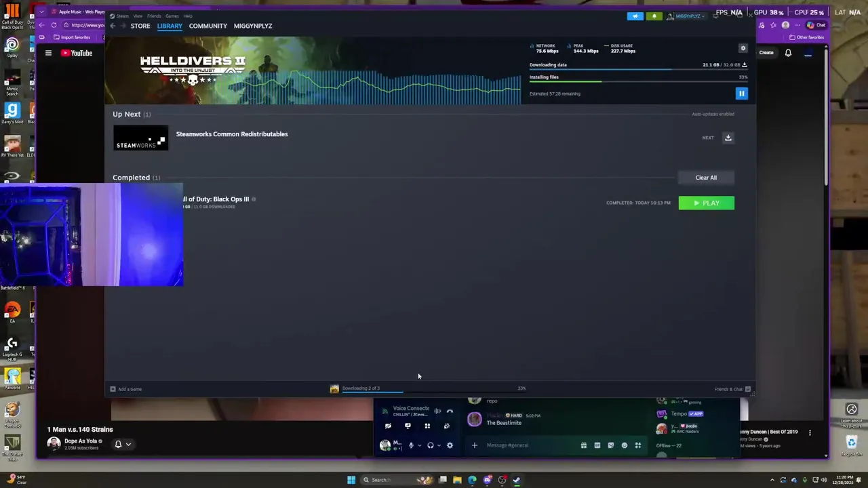Screen dimensions: 868x488
Task: Open YouTube hamburger menu
Action: pyautogui.click(x=48, y=53)
